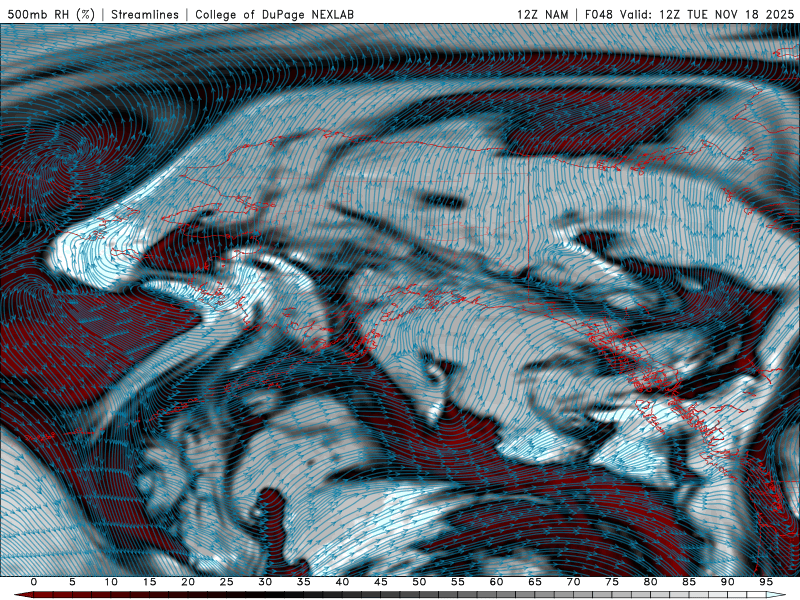Click 'College of DuPage NEXLAB' text
This screenshot has height=600, width=800.
tap(274, 14)
